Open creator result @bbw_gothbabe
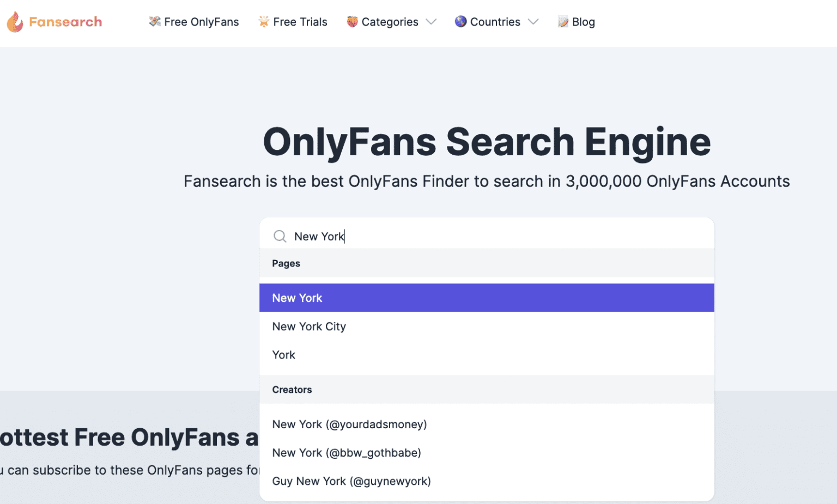 click(347, 453)
